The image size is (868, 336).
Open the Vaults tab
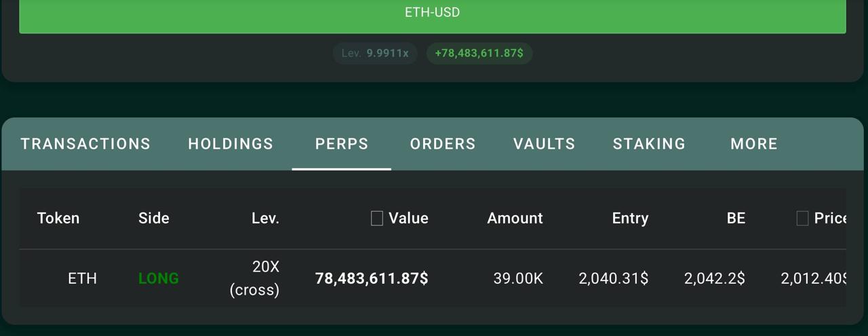click(544, 144)
